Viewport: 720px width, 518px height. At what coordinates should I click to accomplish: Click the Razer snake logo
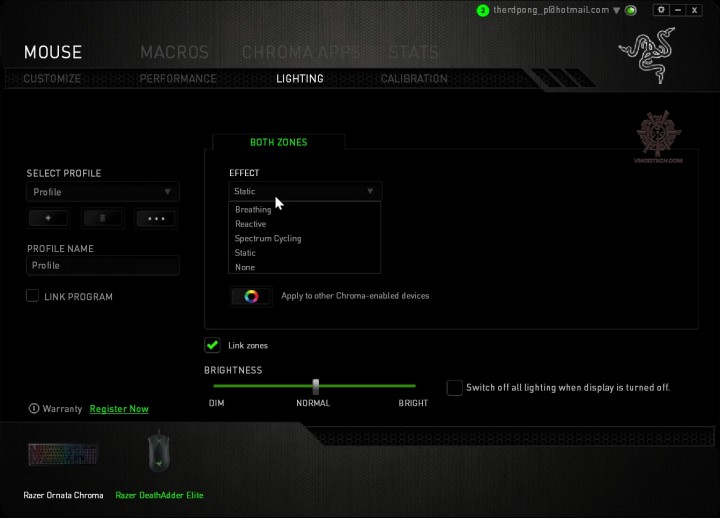(649, 55)
